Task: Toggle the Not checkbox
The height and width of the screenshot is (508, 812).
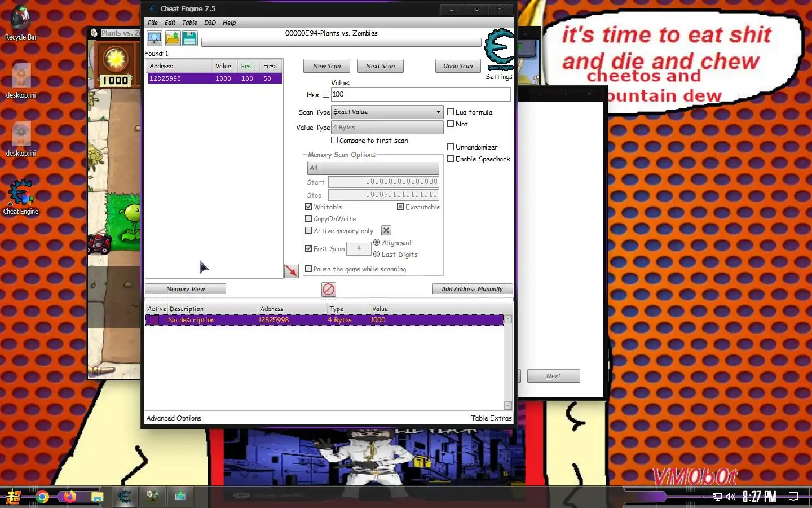Action: 451,124
